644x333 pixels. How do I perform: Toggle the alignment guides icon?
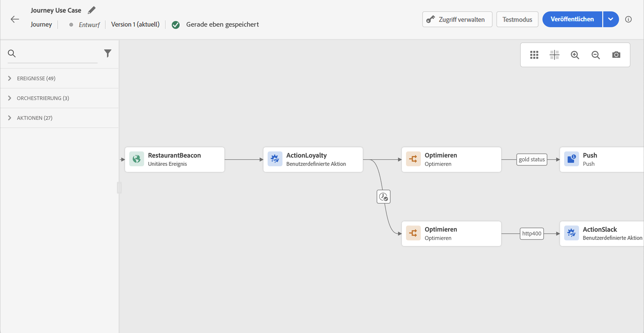coord(554,55)
